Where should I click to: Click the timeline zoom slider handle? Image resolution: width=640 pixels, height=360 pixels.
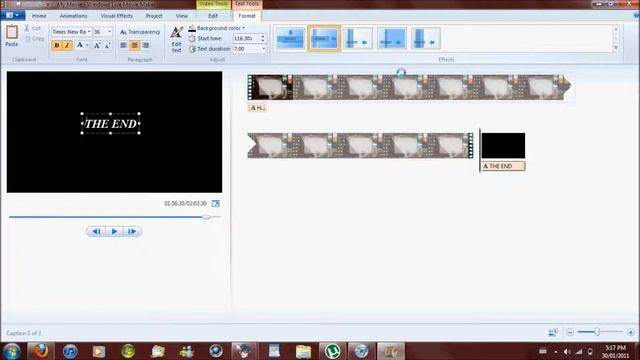click(x=597, y=332)
